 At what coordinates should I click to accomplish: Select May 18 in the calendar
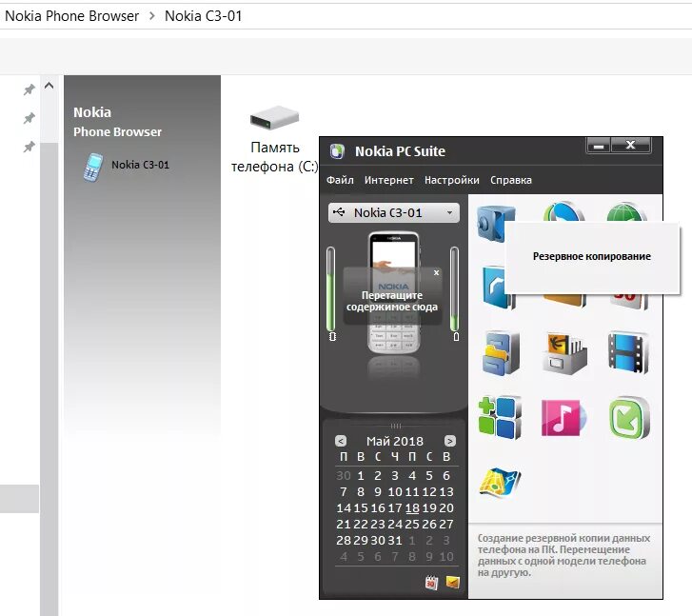(412, 508)
